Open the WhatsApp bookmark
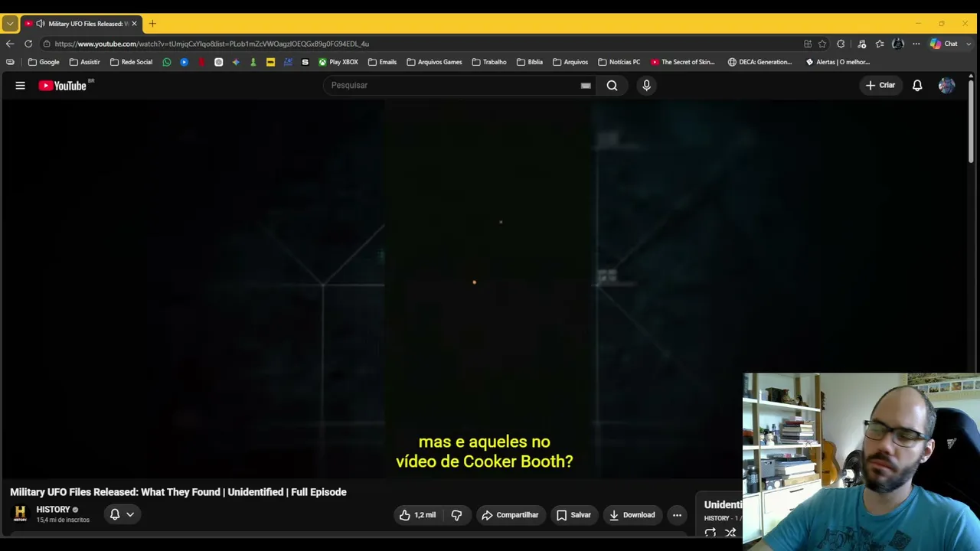The height and width of the screenshot is (551, 980). coord(167,62)
